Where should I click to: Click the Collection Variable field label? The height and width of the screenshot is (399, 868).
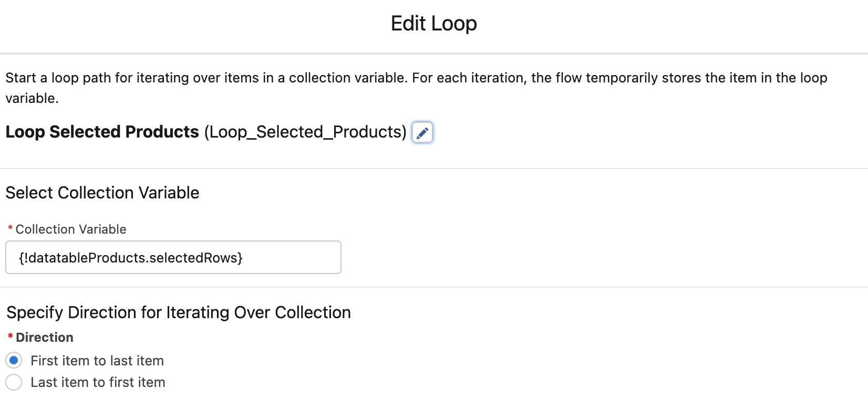point(70,229)
